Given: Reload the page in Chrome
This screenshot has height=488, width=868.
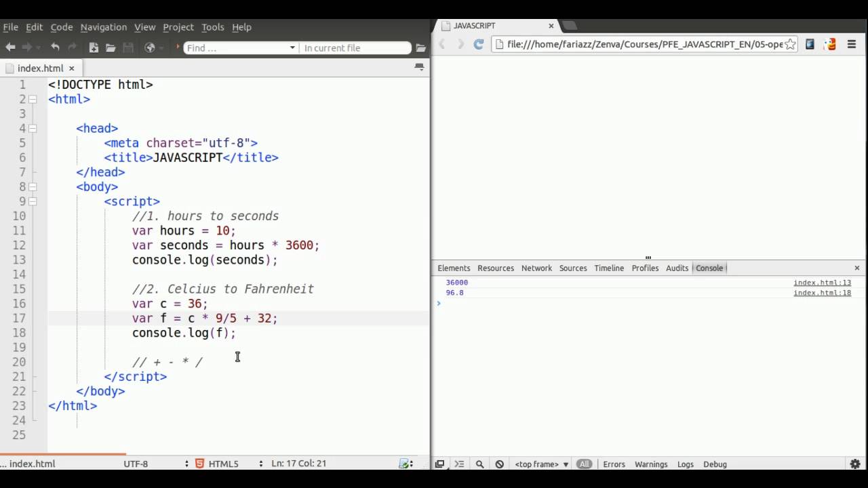Looking at the screenshot, I should 478,44.
